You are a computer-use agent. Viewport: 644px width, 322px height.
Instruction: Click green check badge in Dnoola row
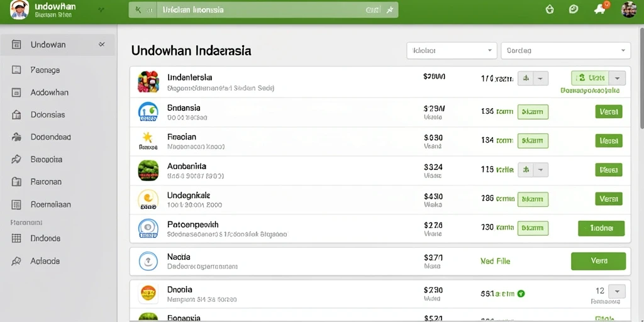coord(521,294)
